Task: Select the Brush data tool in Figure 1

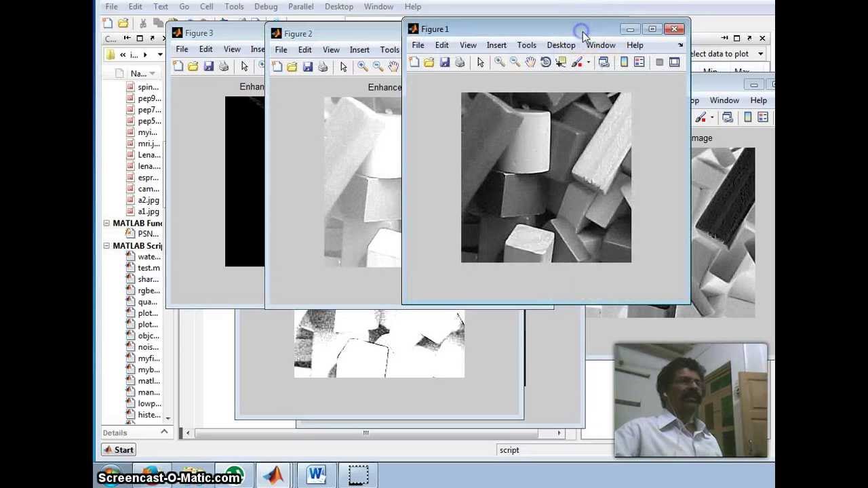Action: point(576,62)
